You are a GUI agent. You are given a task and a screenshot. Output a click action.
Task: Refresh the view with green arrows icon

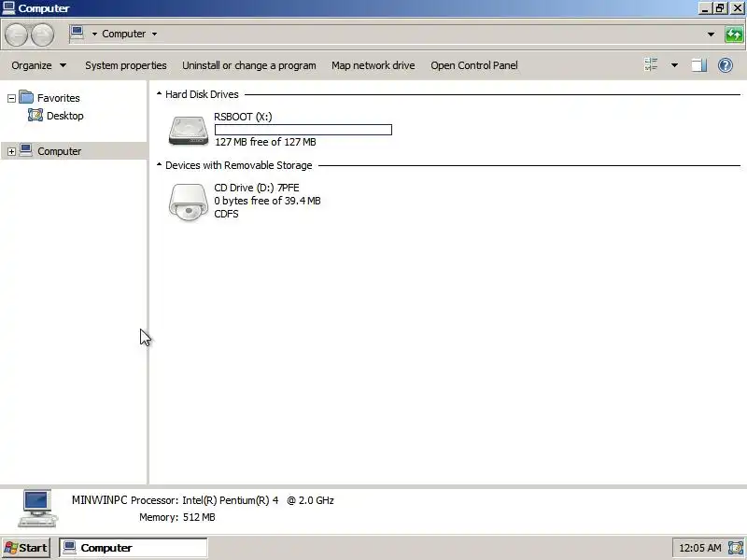coord(734,35)
